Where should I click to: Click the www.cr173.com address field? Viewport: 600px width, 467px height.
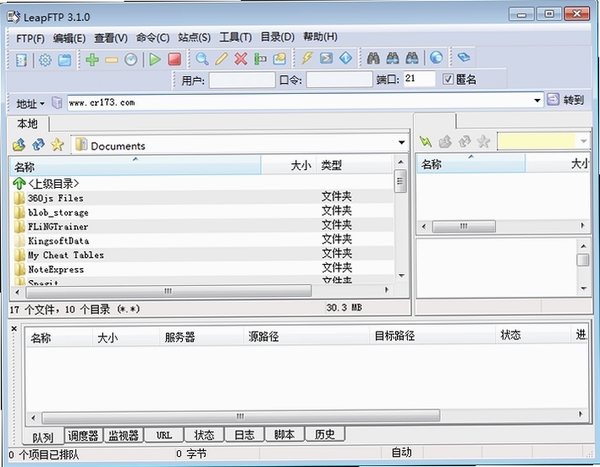click(x=305, y=102)
